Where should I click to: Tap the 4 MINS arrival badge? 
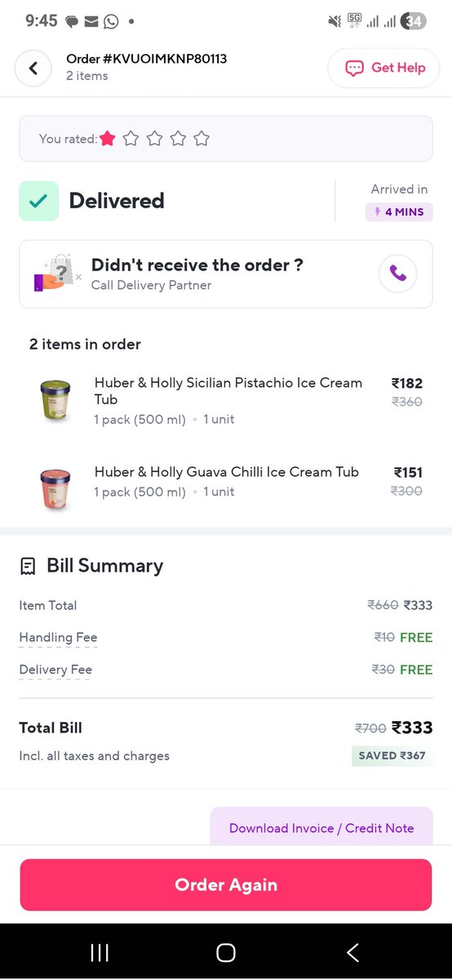[x=399, y=212]
